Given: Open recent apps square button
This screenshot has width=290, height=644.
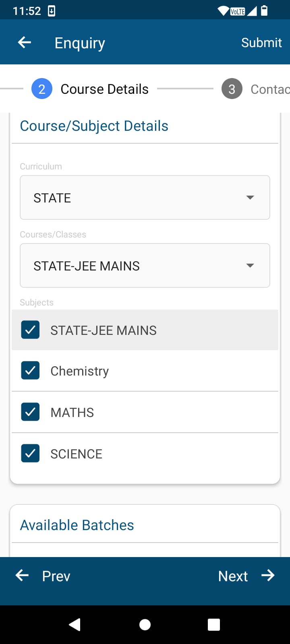Looking at the screenshot, I should (213, 624).
